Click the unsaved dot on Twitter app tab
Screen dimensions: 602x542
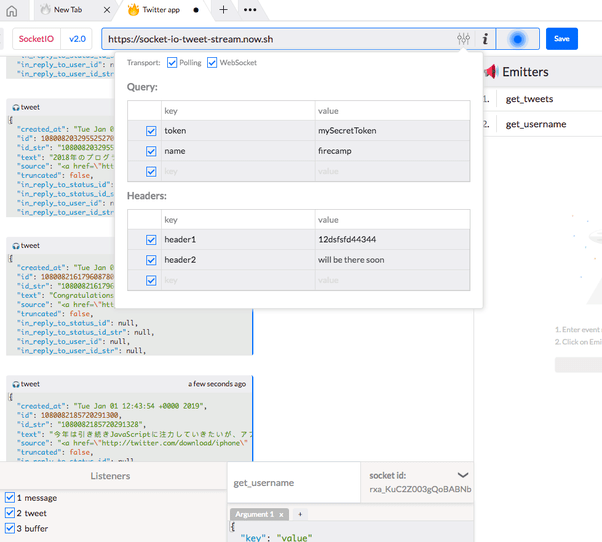[196, 10]
